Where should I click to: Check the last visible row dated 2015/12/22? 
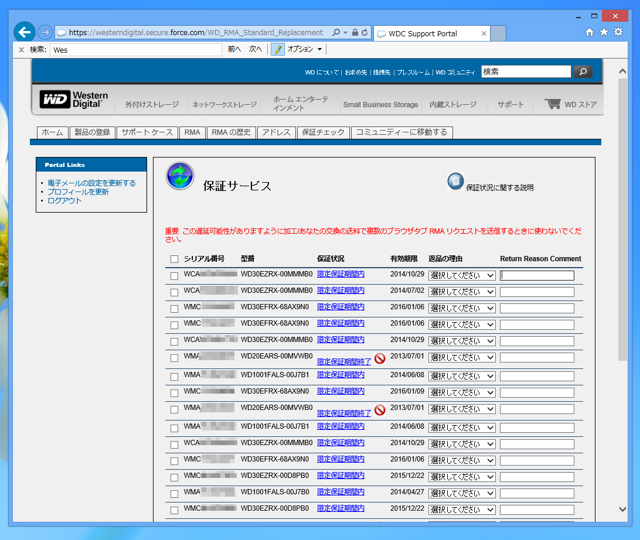click(174, 510)
